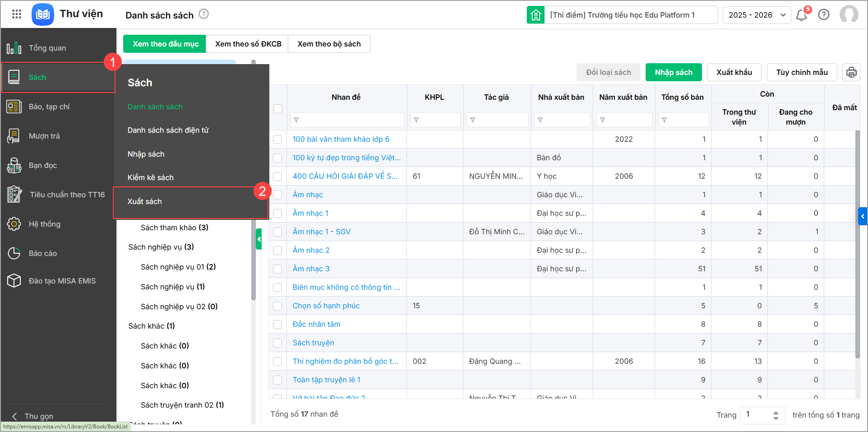Click the filter icon under Nhà xuất bản
The height and width of the screenshot is (432, 868).
(540, 120)
